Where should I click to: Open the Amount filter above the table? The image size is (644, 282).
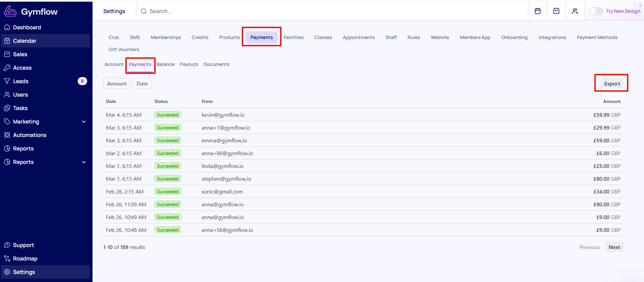click(117, 83)
